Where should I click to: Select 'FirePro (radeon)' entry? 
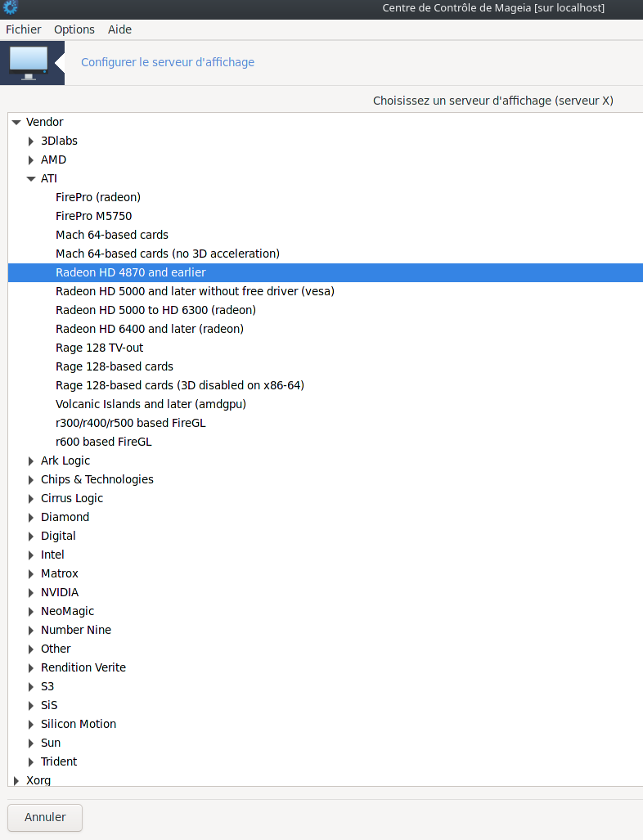click(x=98, y=197)
